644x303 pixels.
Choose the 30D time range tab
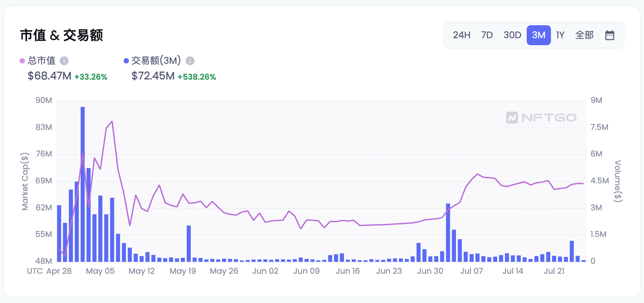512,35
